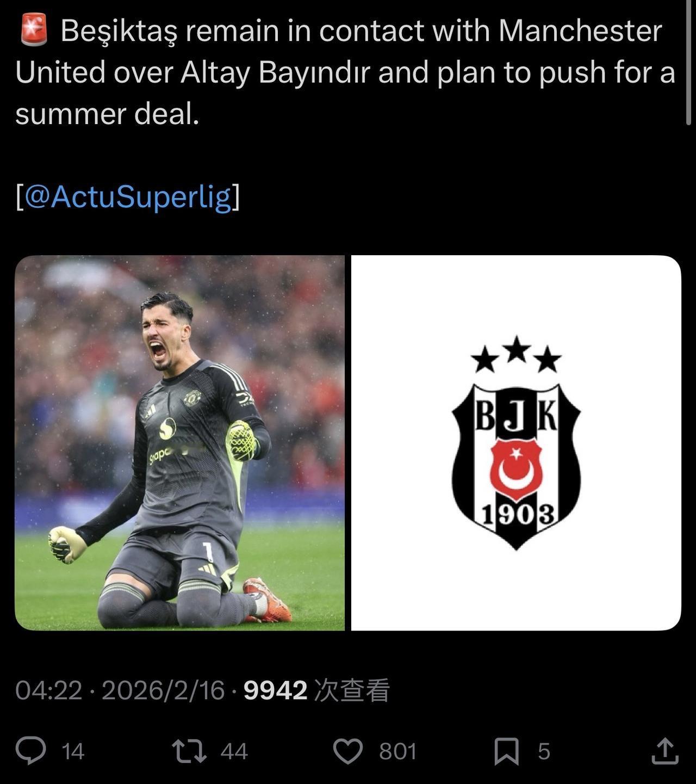Show the 14 replies count
The width and height of the screenshot is (696, 784).
(73, 751)
